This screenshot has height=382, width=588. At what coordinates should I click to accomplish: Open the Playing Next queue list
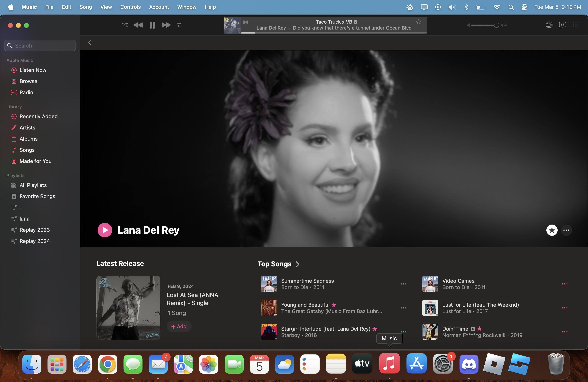coord(576,25)
